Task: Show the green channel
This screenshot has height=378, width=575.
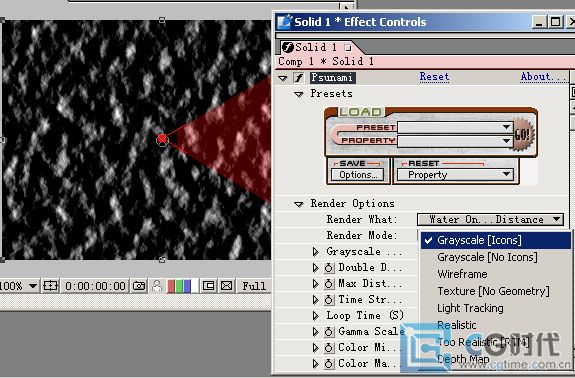Action: tap(179, 286)
